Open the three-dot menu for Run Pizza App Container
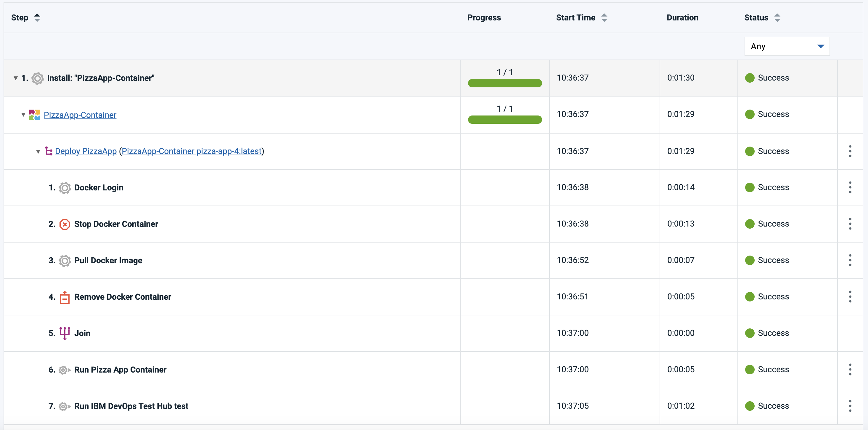The height and width of the screenshot is (430, 868). [850, 369]
